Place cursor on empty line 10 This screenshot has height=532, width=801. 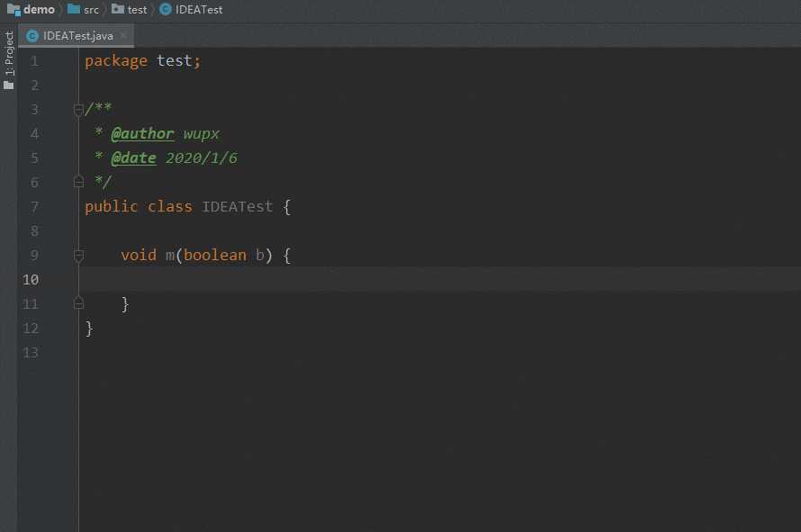coord(439,280)
